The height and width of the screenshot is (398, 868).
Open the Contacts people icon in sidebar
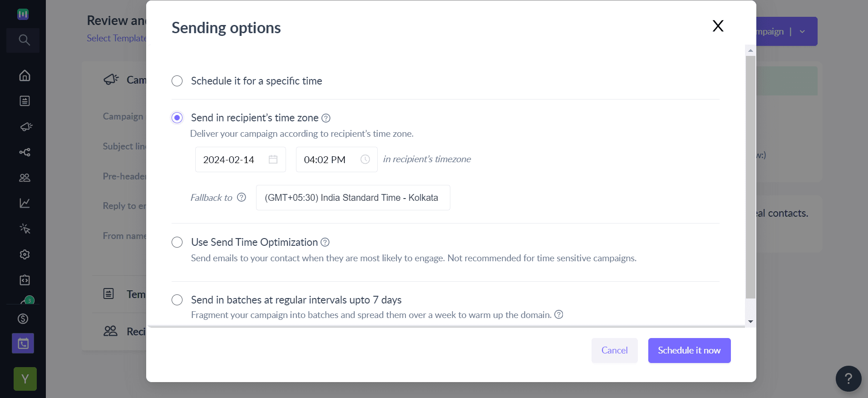pos(25,178)
